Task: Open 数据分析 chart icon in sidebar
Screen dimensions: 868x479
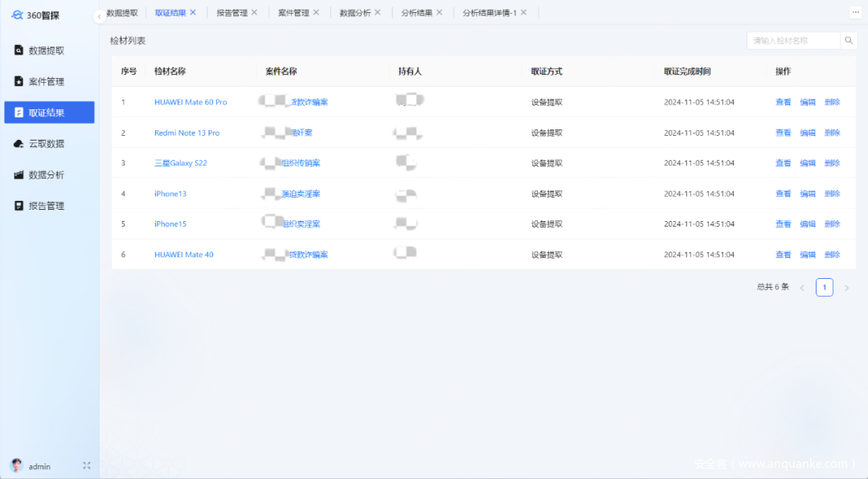Action: pyautogui.click(x=18, y=174)
